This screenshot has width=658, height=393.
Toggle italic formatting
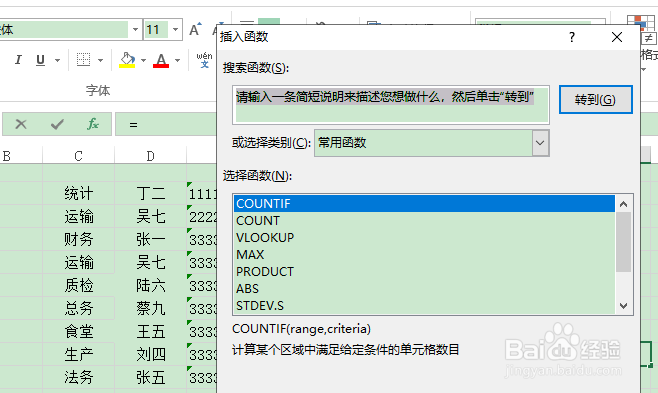pos(18,60)
